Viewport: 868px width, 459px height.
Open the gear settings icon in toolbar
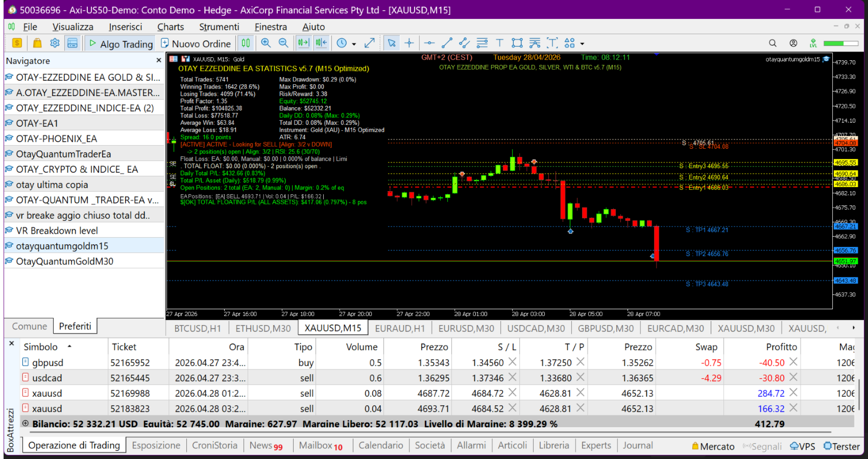coord(55,43)
